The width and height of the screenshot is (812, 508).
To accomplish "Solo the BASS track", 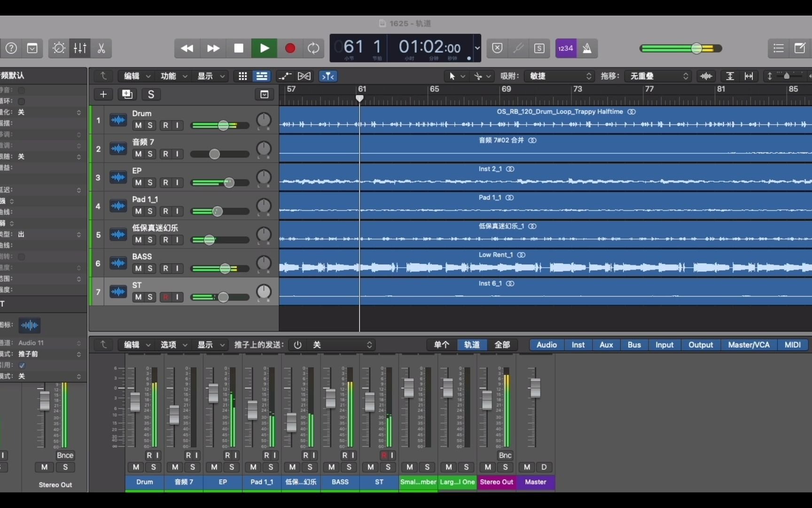I will click(150, 269).
